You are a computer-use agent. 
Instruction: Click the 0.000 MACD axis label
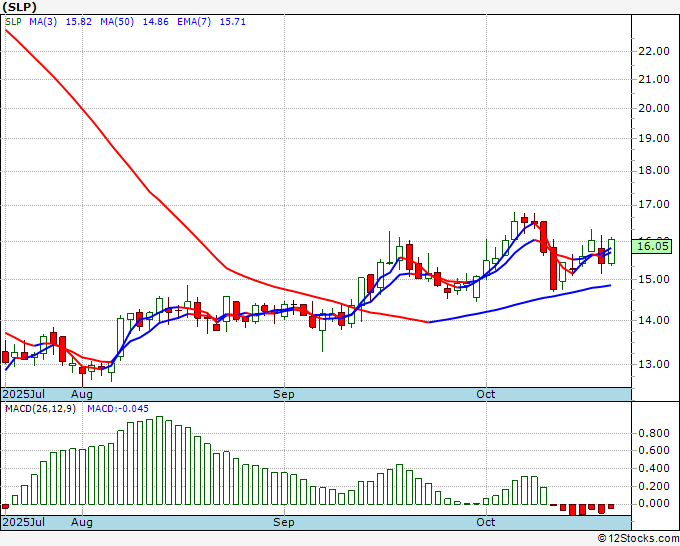(654, 503)
